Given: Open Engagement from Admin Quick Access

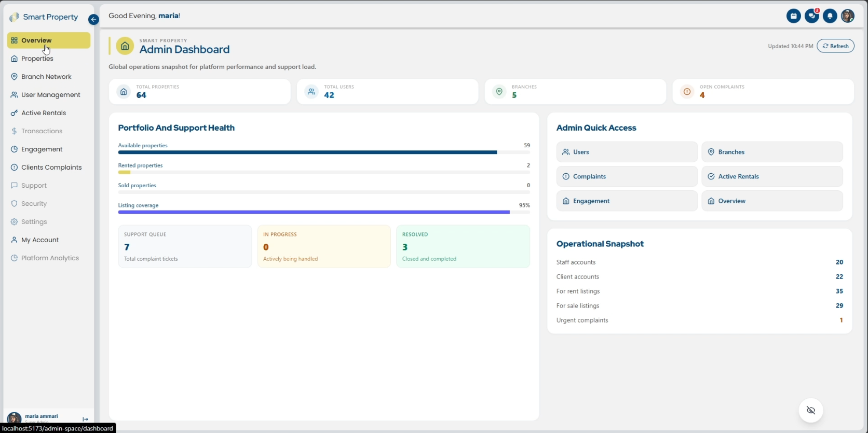Looking at the screenshot, I should (627, 201).
